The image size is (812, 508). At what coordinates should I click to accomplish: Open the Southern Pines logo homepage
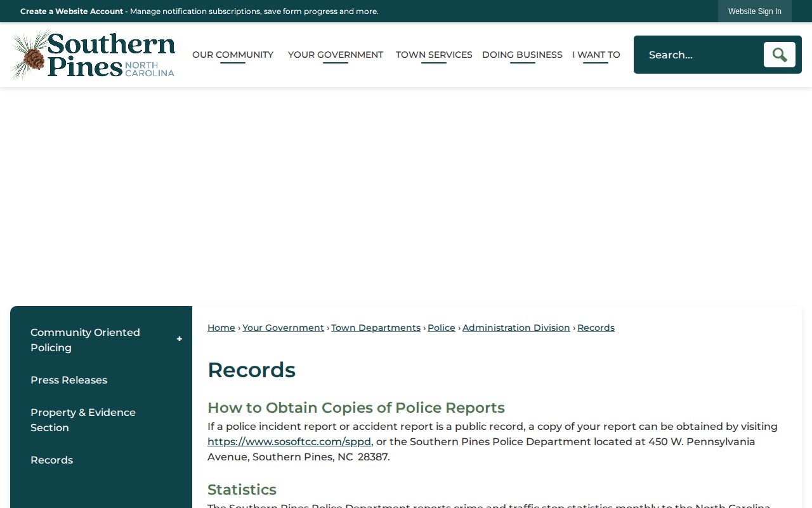point(93,55)
